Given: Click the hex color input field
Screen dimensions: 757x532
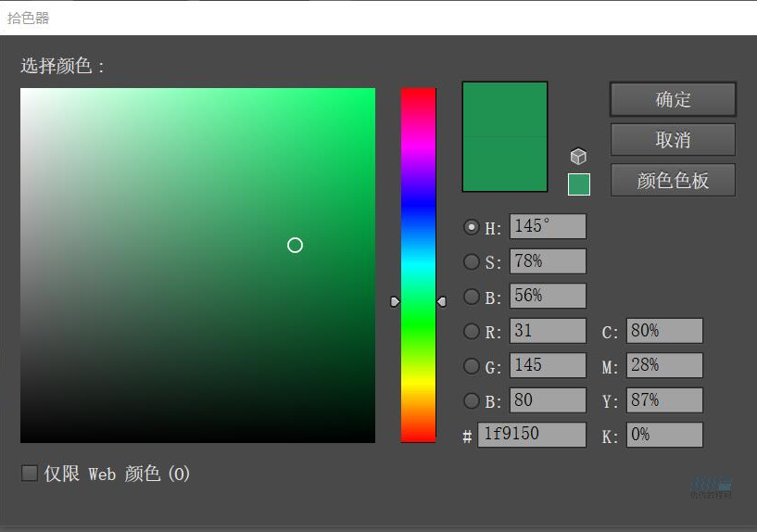Looking at the screenshot, I should pyautogui.click(x=531, y=435).
